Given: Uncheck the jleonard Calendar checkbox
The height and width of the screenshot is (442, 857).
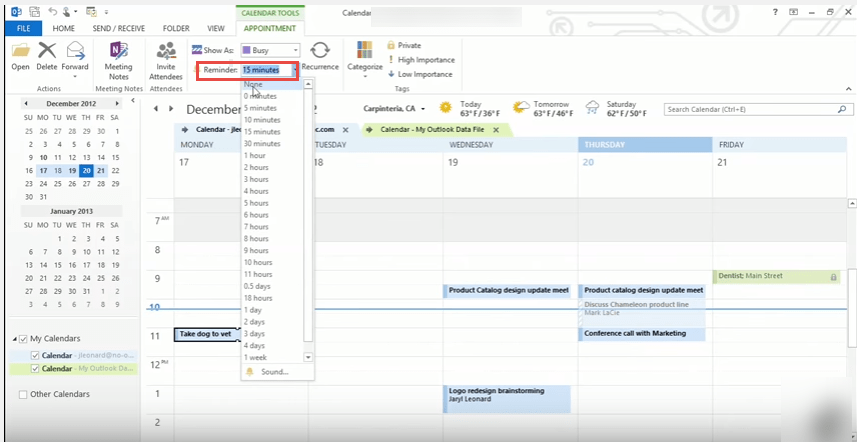Looking at the screenshot, I should pos(36,356).
